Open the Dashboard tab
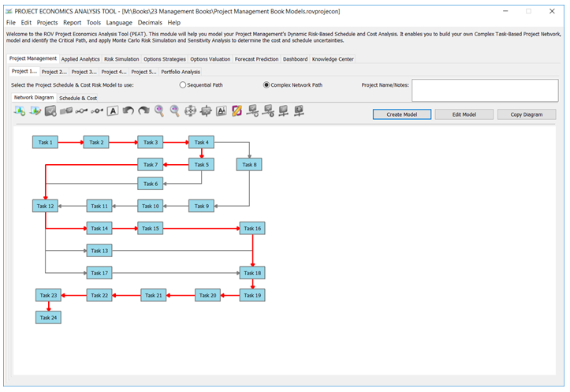This screenshot has height=392, width=570. pos(295,59)
